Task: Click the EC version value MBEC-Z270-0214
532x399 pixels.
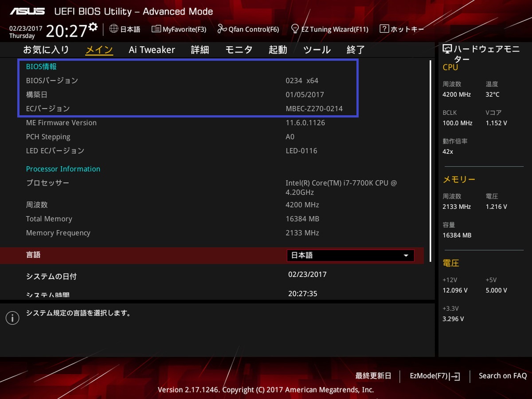Action: (314, 109)
